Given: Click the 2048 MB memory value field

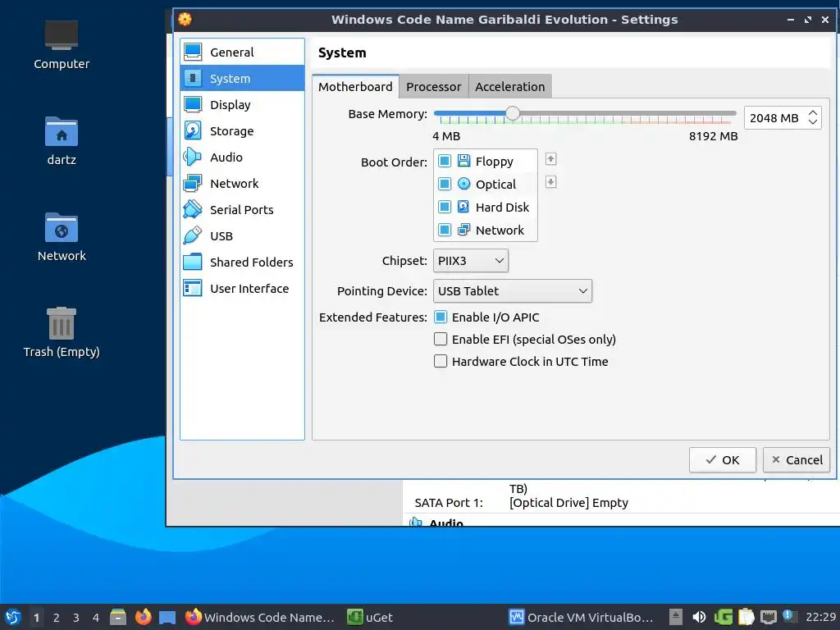Looking at the screenshot, I should 774,118.
